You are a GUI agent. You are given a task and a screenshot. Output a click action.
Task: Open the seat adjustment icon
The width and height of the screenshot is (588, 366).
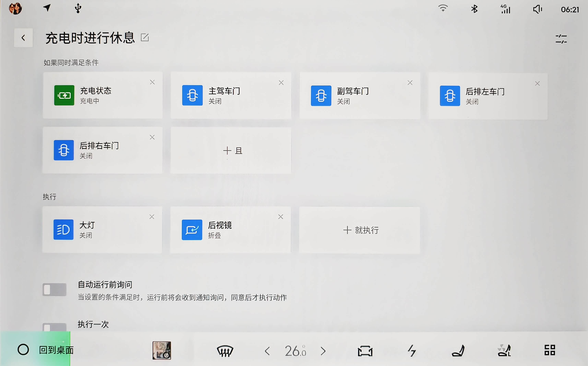click(x=458, y=351)
